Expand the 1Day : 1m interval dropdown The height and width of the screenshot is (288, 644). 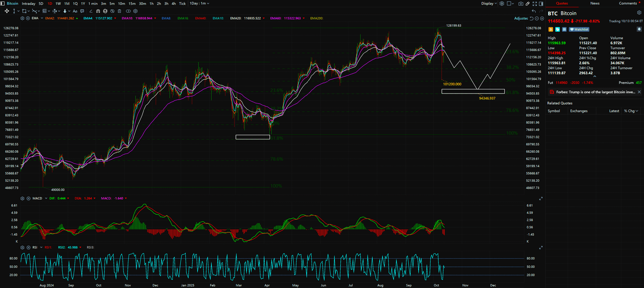[200, 4]
